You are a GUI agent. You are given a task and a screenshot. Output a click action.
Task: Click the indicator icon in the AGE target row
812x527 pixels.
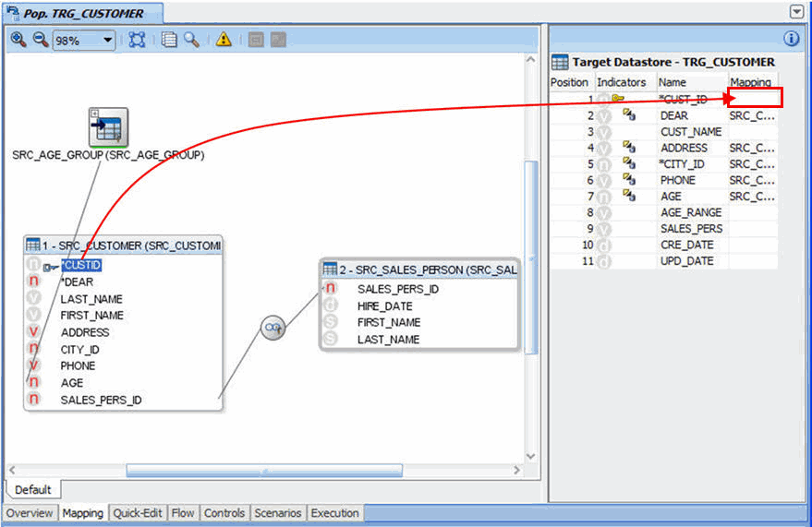pos(629,196)
